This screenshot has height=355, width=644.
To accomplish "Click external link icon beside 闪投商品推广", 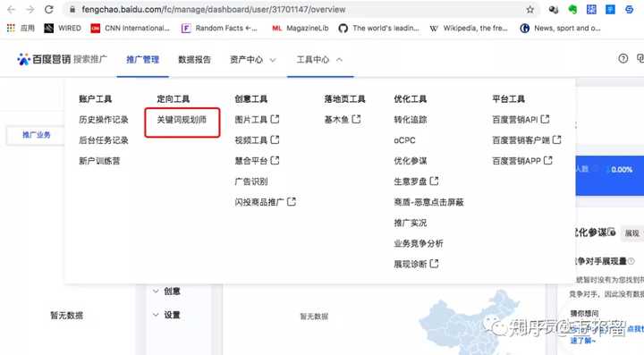I will [x=292, y=201].
